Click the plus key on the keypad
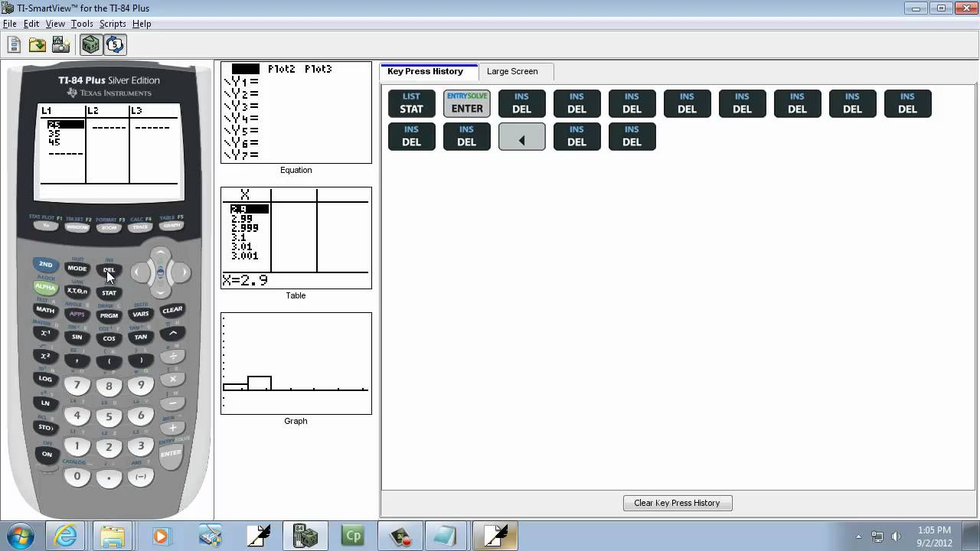Screen dimensions: 980x551 tap(172, 428)
